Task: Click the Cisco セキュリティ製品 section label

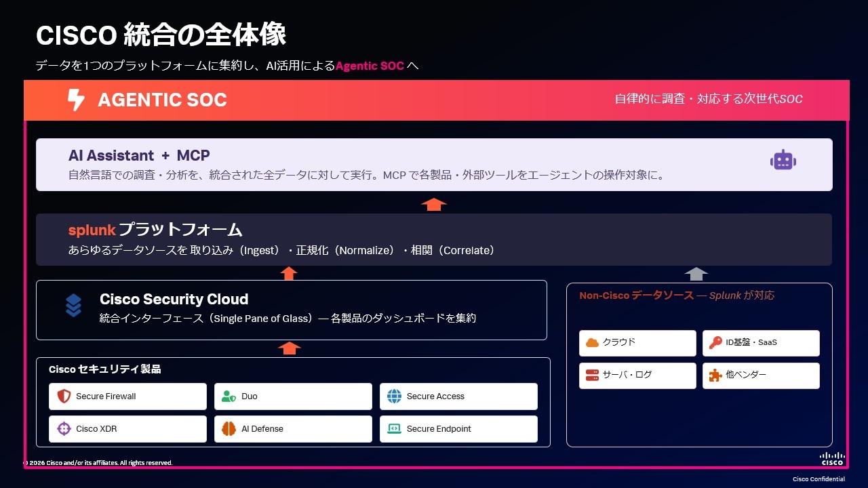Action: tap(105, 369)
